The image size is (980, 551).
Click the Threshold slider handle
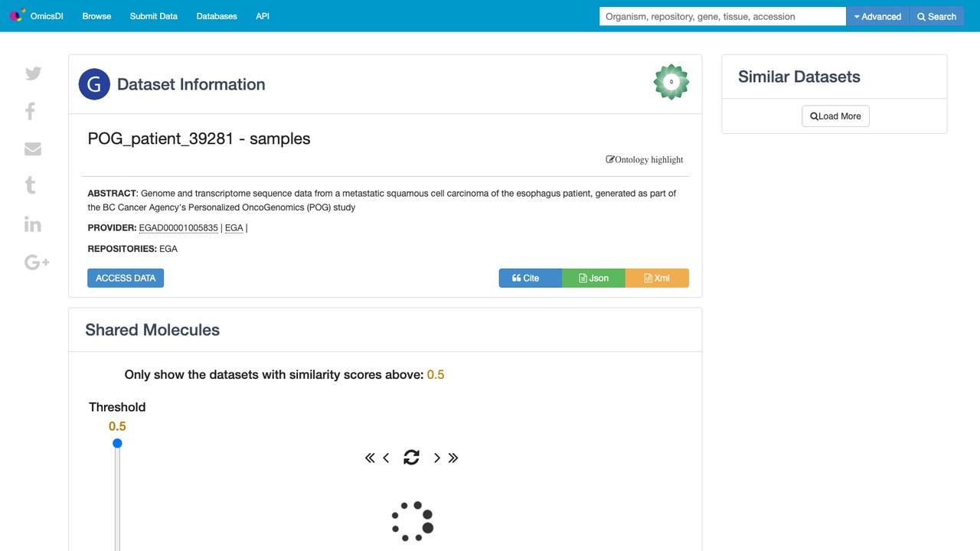click(x=117, y=443)
